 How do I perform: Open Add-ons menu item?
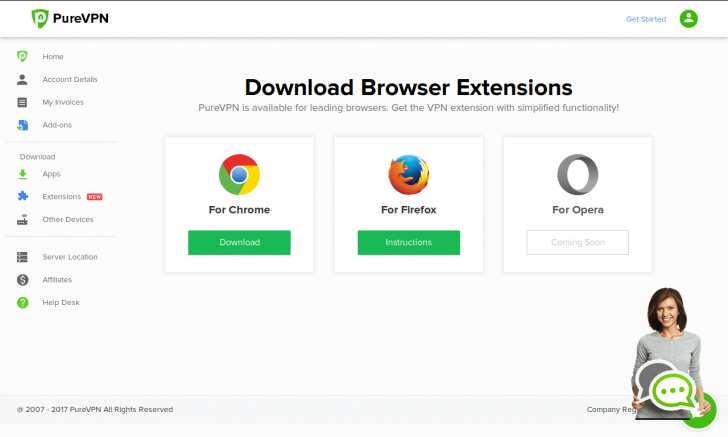[x=57, y=125]
